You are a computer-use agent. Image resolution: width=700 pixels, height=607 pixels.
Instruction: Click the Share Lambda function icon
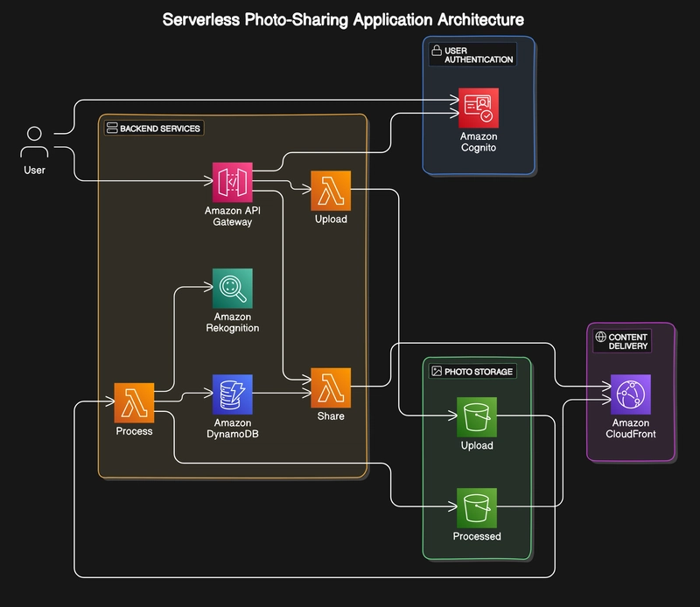coord(331,387)
